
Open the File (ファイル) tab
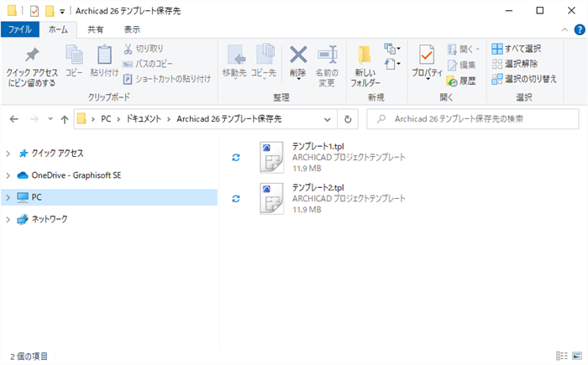coord(20,29)
